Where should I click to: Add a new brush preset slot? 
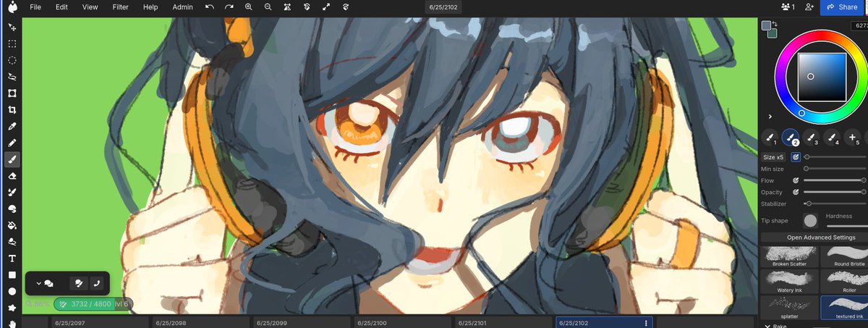[x=853, y=137]
